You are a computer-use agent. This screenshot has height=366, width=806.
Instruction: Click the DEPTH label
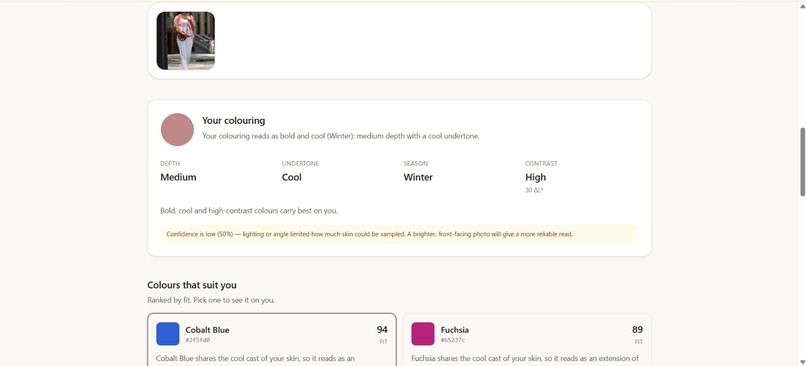click(170, 163)
